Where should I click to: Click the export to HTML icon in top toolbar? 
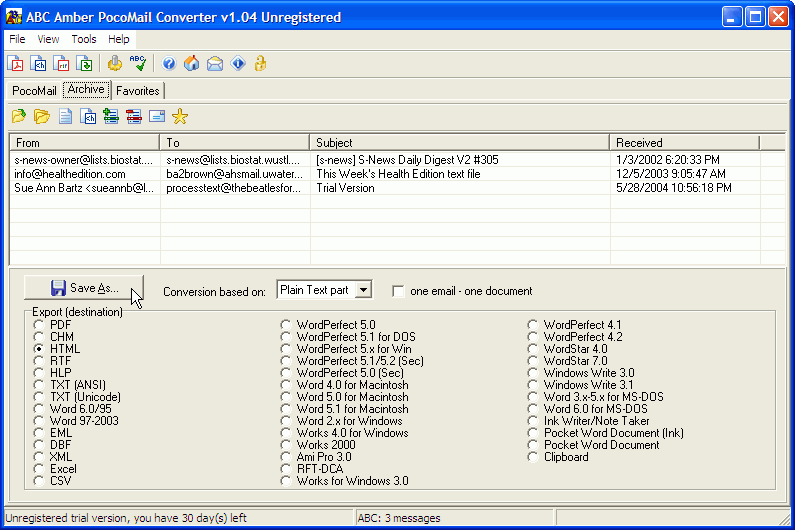[39, 63]
